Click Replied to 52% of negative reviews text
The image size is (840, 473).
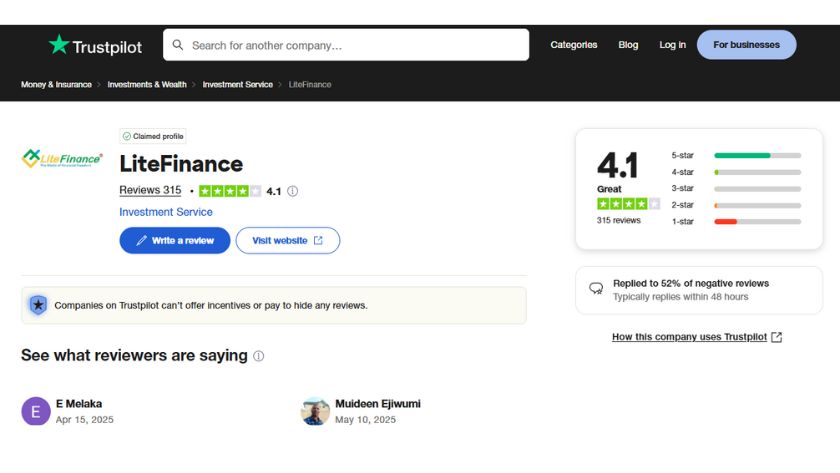coord(691,283)
